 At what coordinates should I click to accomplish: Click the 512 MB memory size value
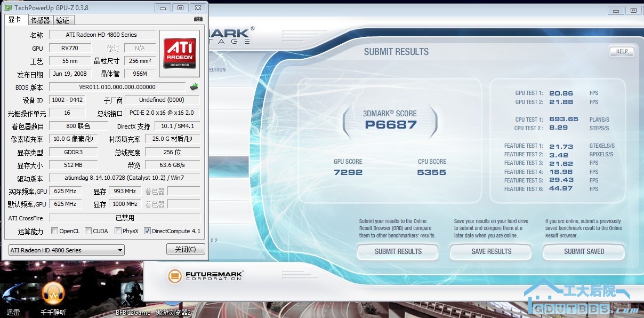coord(72,165)
